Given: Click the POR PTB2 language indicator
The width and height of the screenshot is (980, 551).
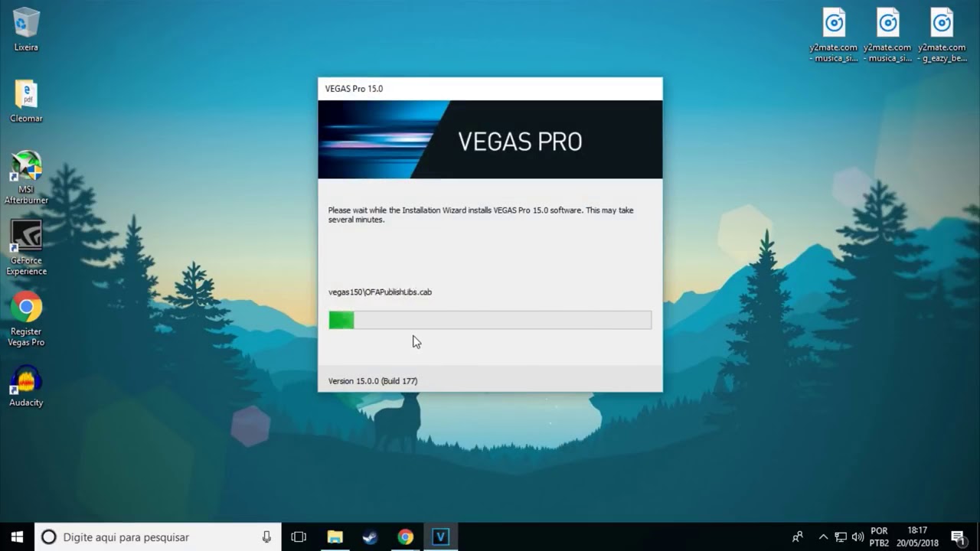Looking at the screenshot, I should point(879,537).
